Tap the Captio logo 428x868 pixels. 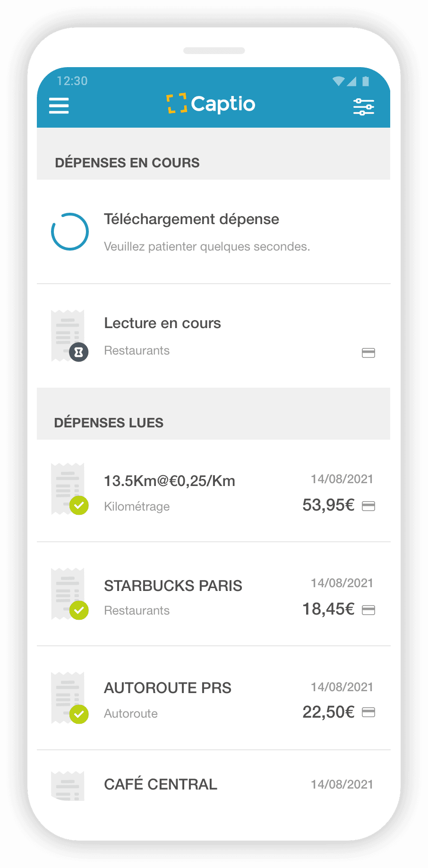[x=211, y=104]
